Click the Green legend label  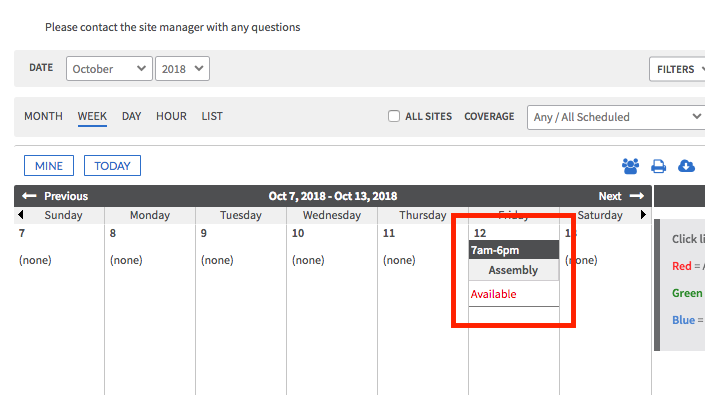coord(687,293)
